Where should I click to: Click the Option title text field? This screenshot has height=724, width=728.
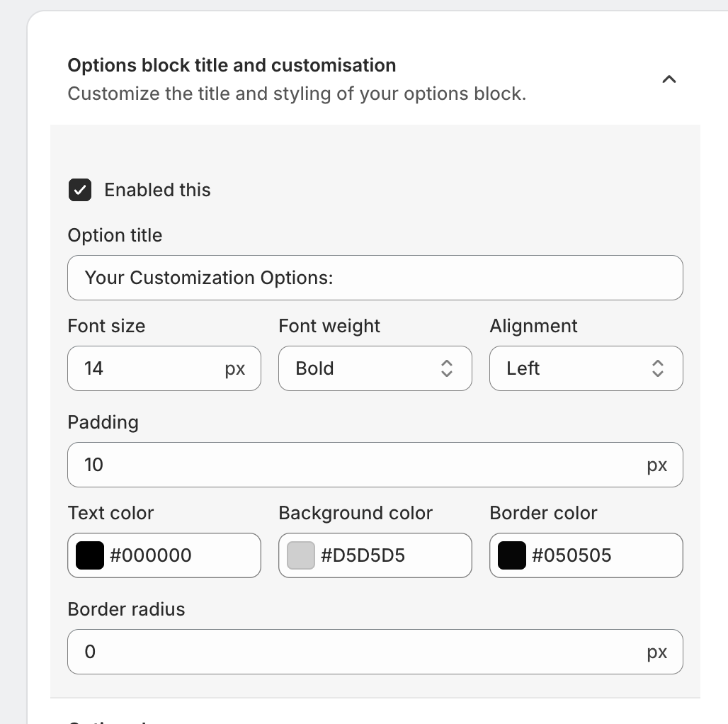pos(375,278)
